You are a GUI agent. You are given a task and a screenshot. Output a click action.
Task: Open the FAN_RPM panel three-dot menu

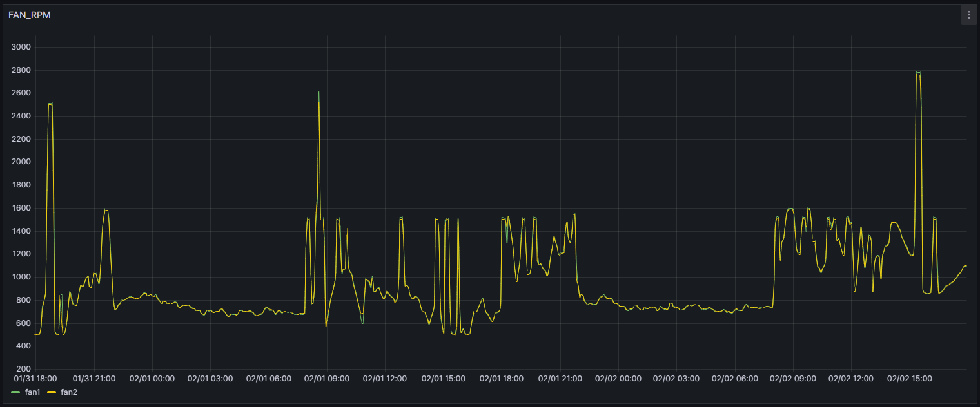969,15
